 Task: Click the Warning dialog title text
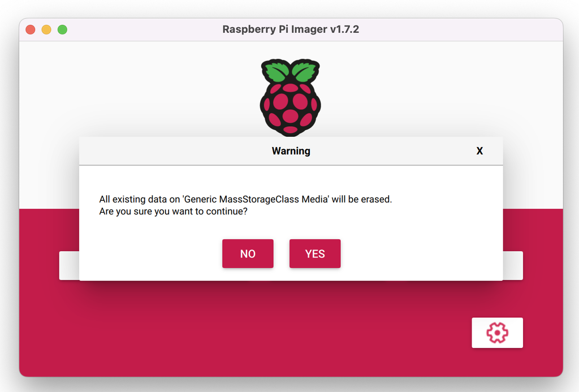point(291,151)
